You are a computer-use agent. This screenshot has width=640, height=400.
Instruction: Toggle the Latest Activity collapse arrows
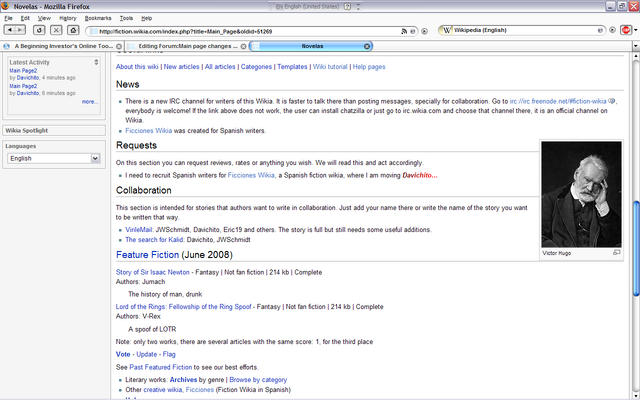tap(96, 62)
